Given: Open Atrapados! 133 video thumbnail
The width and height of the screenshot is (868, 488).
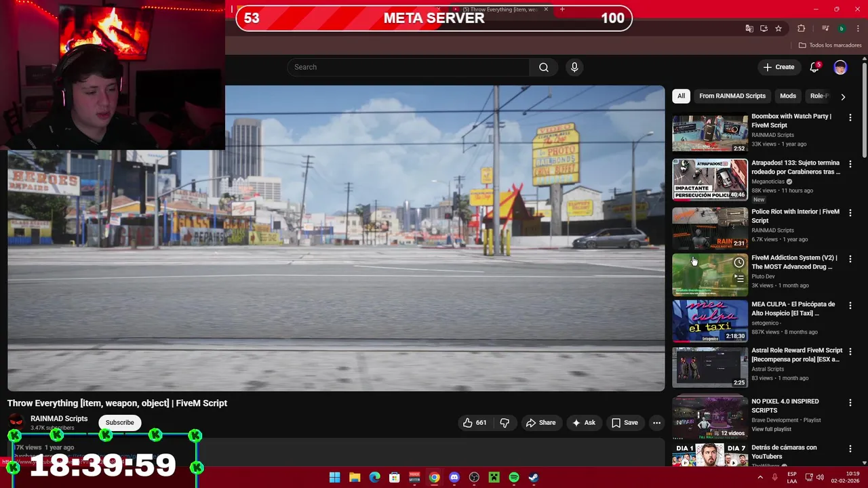Looking at the screenshot, I should (710, 180).
